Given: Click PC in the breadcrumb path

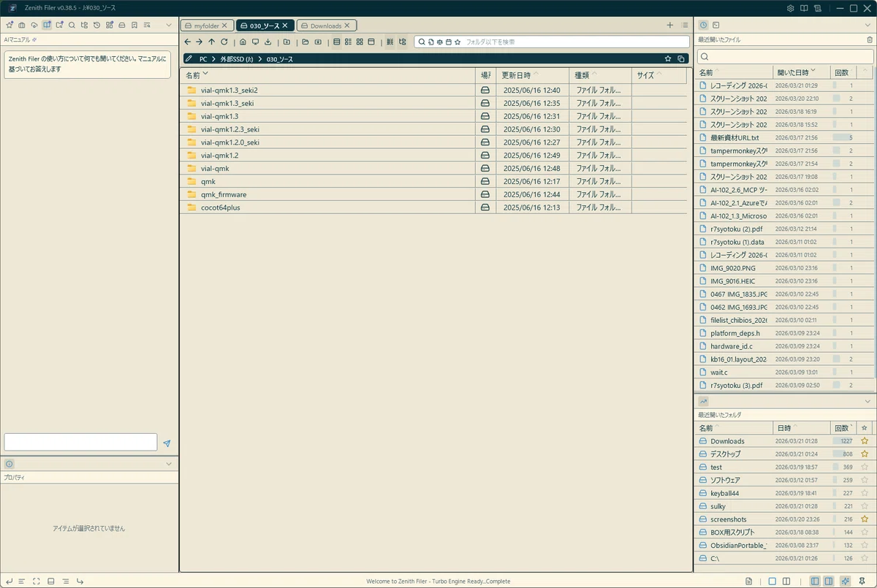Looking at the screenshot, I should [203, 58].
